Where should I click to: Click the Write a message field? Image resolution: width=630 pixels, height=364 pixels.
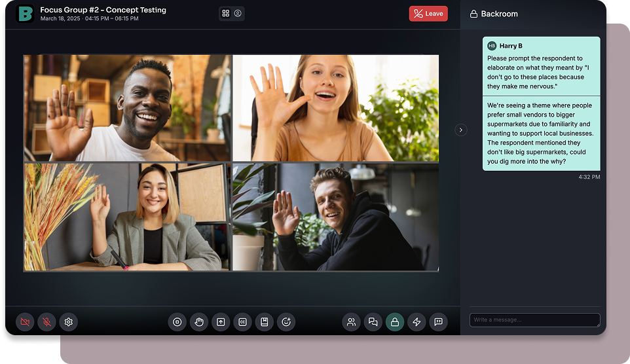pyautogui.click(x=534, y=319)
